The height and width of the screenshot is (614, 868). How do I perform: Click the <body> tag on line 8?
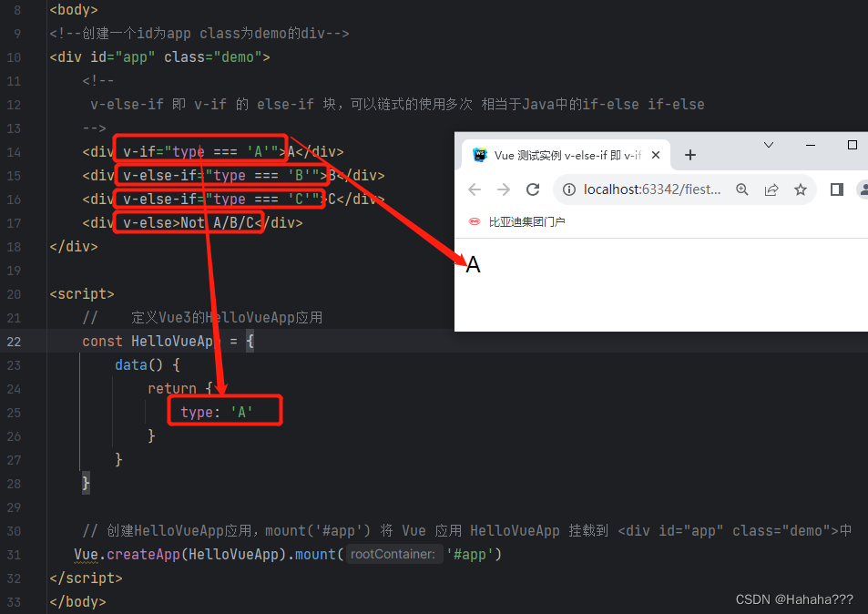(x=74, y=10)
